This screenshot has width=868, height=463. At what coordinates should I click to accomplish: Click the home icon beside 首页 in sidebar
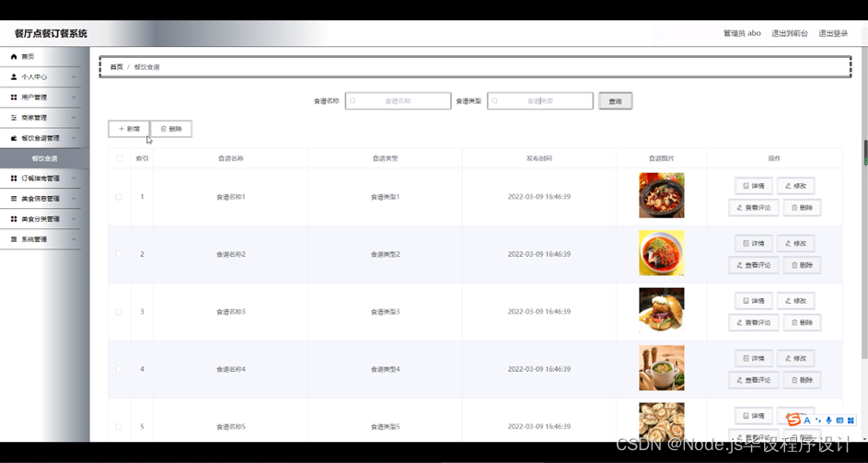[14, 56]
